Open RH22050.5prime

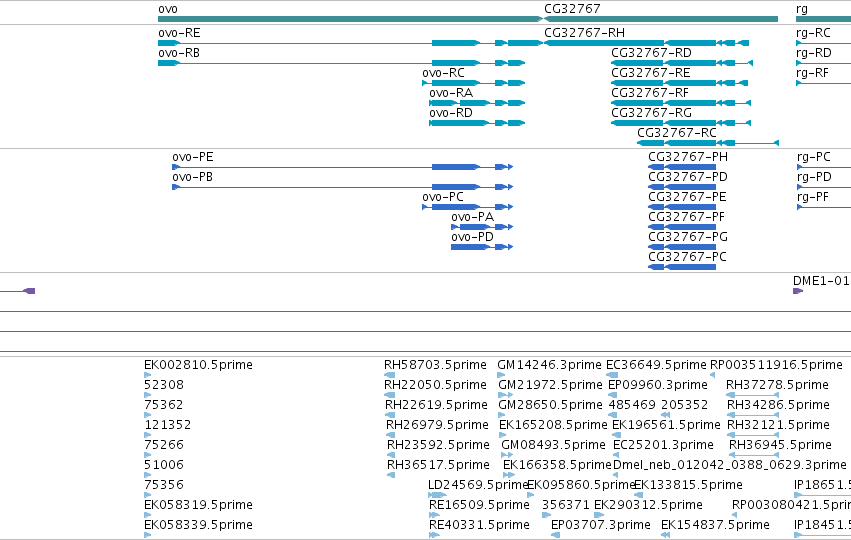390,395
